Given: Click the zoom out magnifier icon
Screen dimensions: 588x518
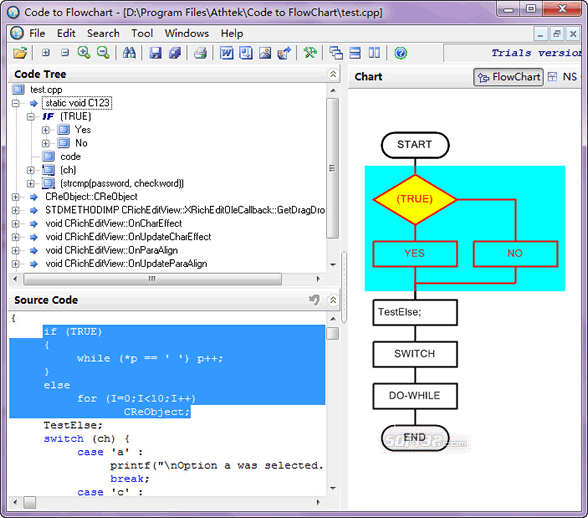Looking at the screenshot, I should click(103, 53).
